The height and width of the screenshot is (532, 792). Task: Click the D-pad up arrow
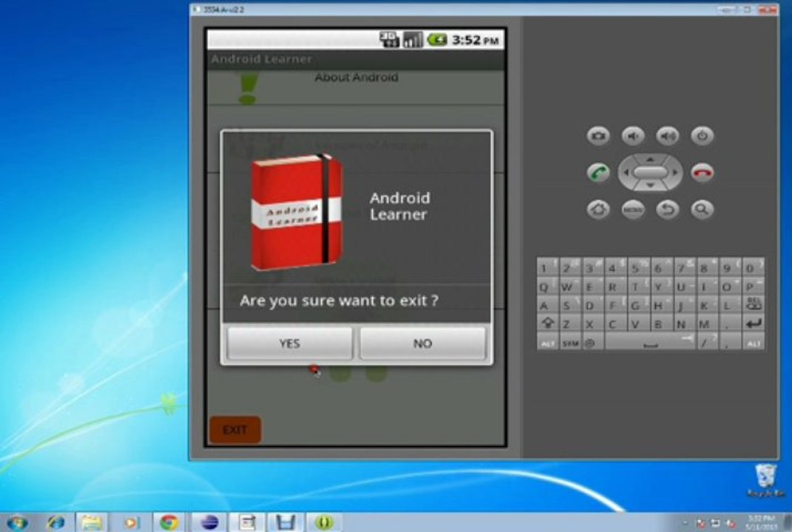tap(650, 159)
